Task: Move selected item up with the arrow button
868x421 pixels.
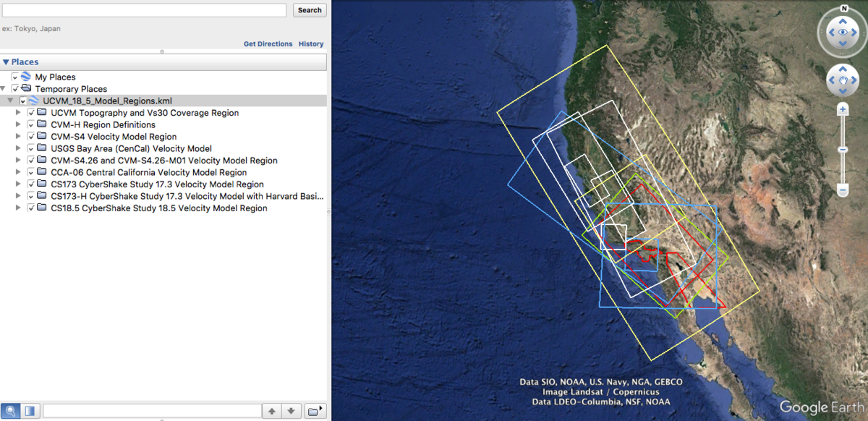Action: (272, 411)
